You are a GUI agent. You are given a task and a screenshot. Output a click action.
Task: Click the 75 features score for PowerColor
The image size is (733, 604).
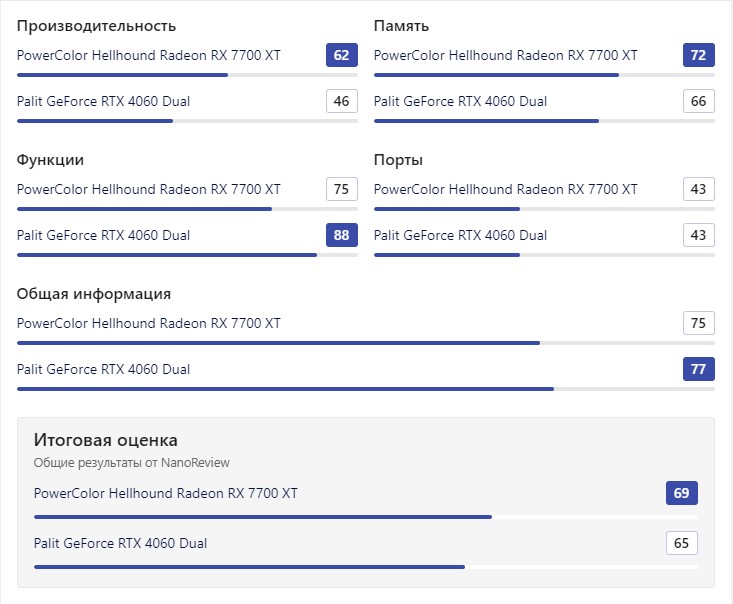[342, 189]
